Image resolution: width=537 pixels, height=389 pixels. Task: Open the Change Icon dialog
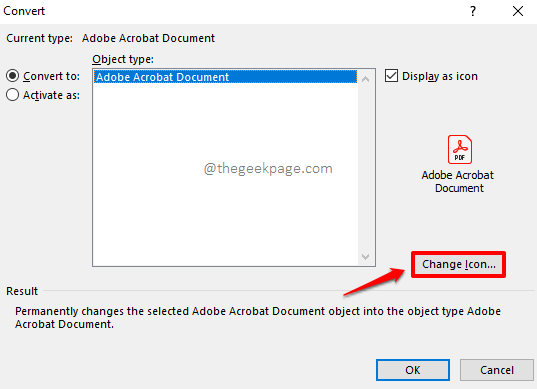pyautogui.click(x=458, y=264)
